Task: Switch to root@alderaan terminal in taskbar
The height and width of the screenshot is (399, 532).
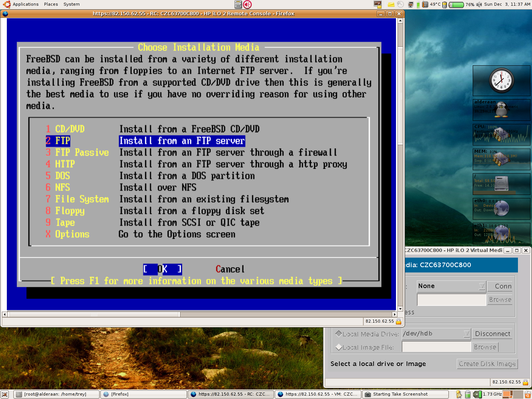Action: (x=56, y=394)
